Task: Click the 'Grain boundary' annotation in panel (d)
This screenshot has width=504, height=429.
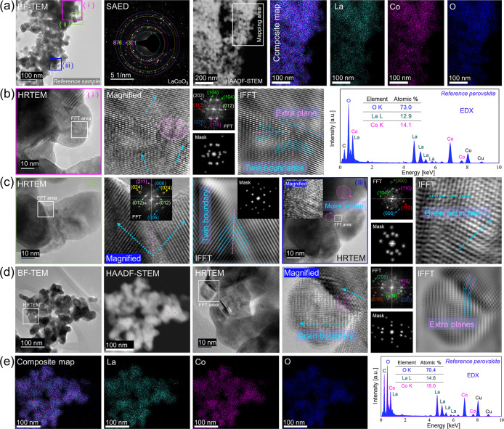Action: click(325, 336)
